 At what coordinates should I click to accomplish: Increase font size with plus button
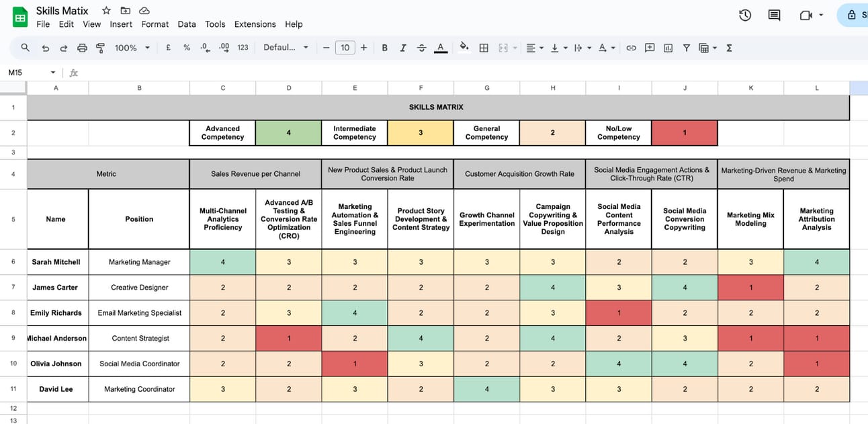point(363,48)
